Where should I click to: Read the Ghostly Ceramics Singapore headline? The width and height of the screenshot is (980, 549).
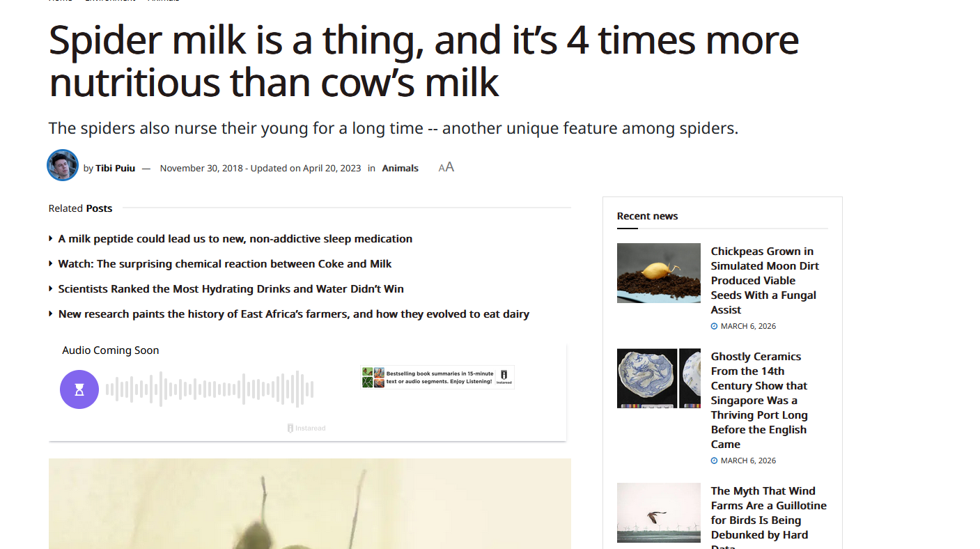(759, 400)
